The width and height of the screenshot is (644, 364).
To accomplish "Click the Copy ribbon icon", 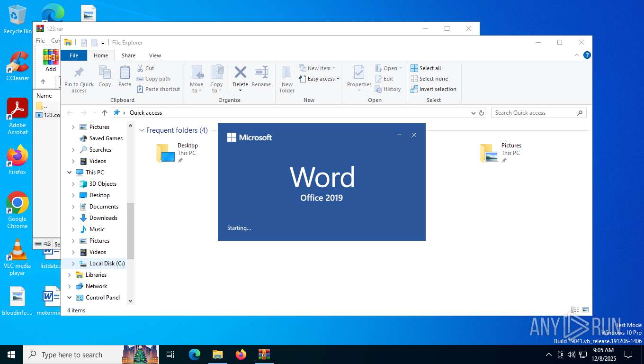I will tap(105, 73).
